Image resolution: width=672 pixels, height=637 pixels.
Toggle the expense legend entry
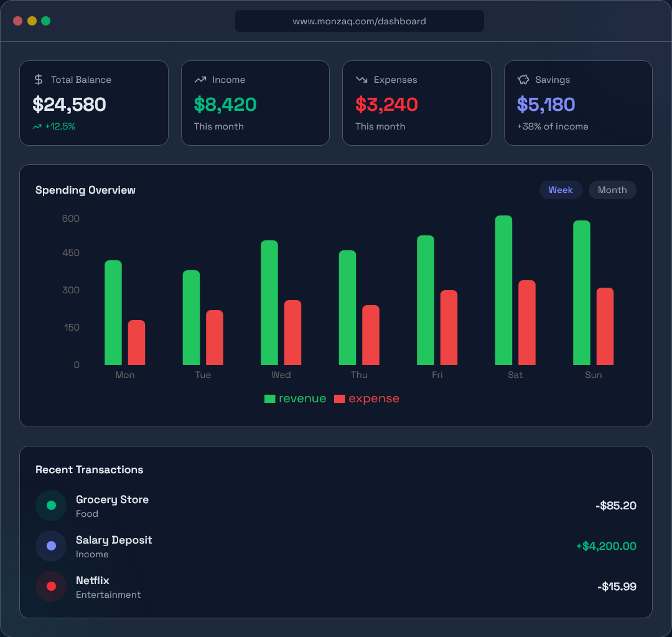(366, 398)
